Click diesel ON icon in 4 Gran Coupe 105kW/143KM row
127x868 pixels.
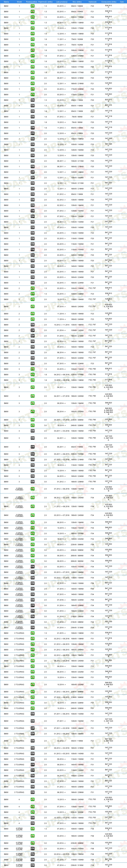(33, 849)
